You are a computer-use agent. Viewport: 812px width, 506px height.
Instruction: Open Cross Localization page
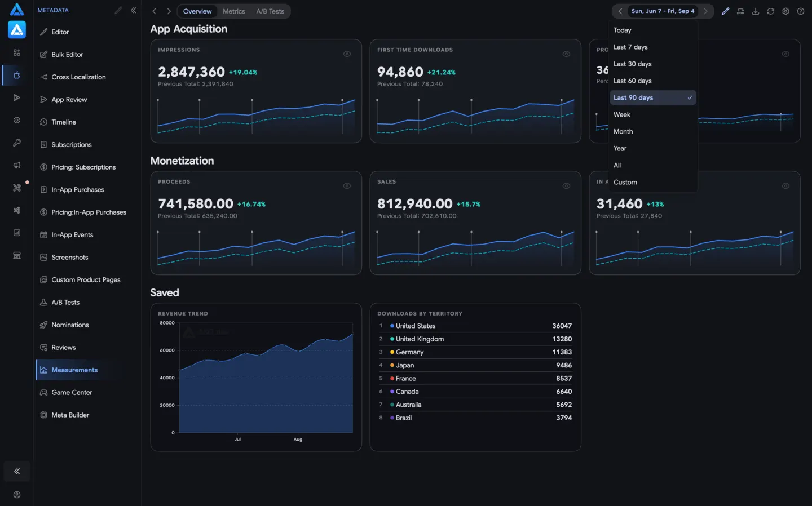pos(86,77)
